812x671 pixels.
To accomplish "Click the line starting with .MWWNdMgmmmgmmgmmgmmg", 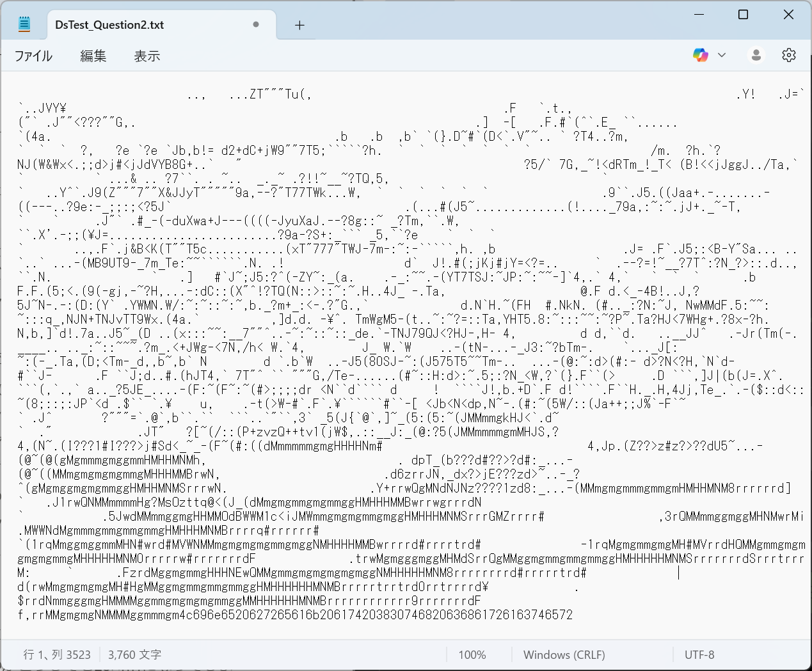I will pos(169,530).
